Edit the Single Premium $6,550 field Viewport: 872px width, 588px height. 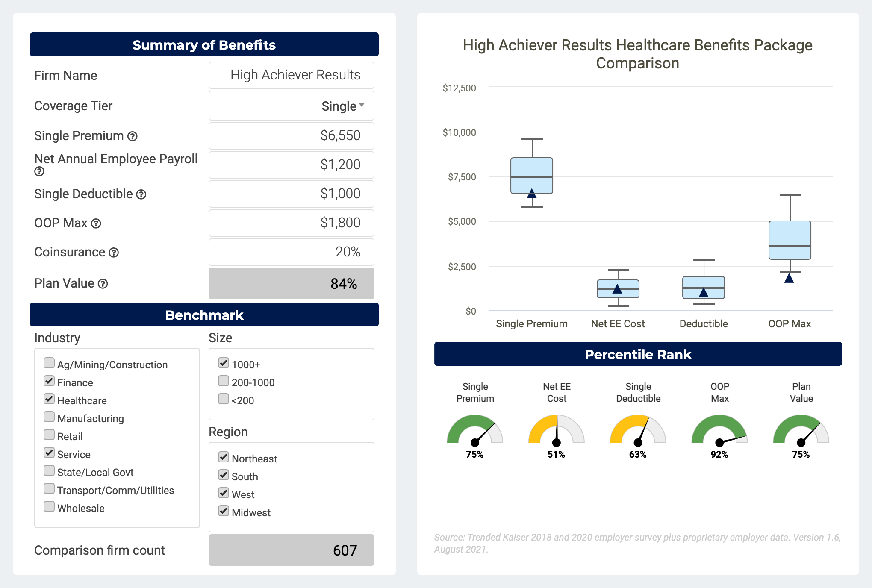292,136
